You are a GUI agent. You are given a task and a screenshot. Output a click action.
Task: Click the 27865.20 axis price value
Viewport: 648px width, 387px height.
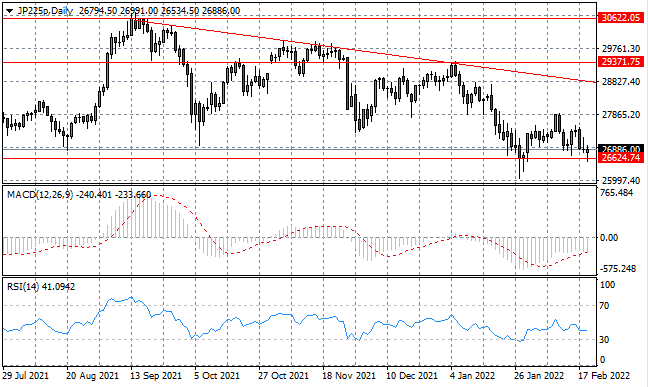click(x=621, y=115)
